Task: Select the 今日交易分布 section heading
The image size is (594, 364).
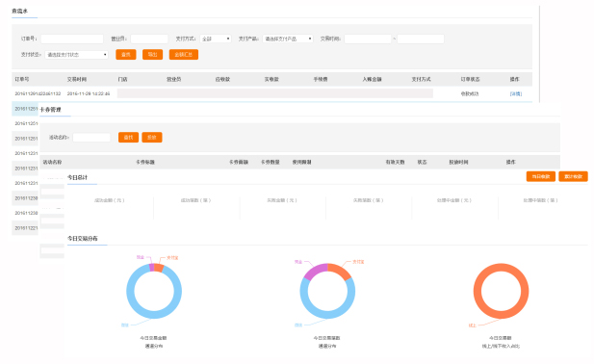Action: [83, 238]
